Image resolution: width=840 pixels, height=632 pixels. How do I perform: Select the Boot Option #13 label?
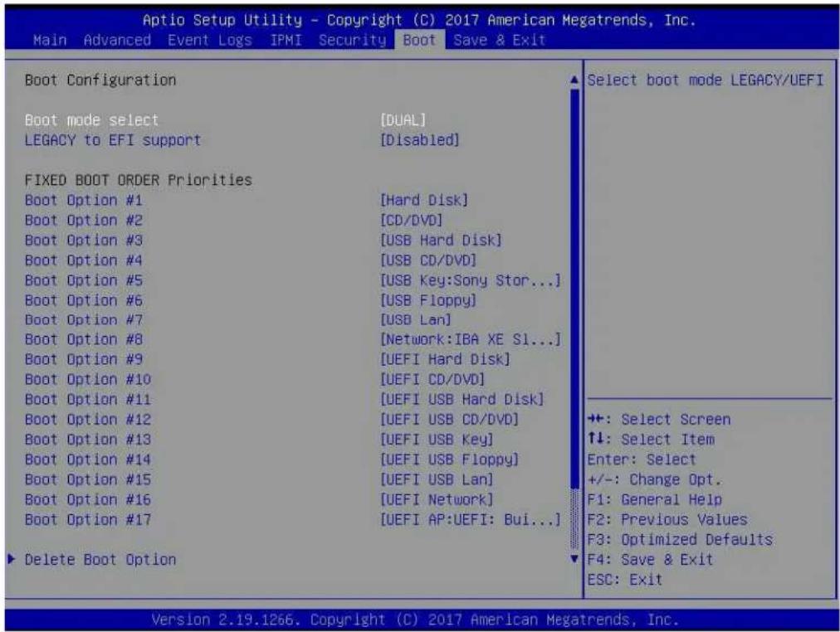(x=88, y=440)
